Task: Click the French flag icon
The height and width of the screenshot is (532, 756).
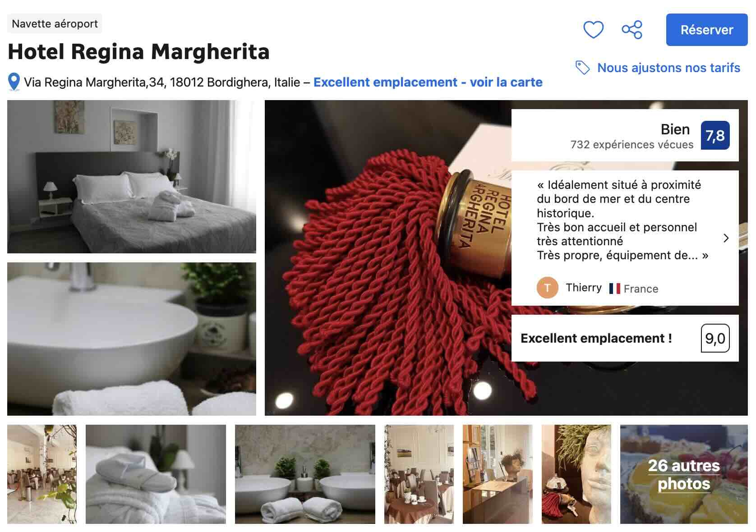Action: coord(614,289)
